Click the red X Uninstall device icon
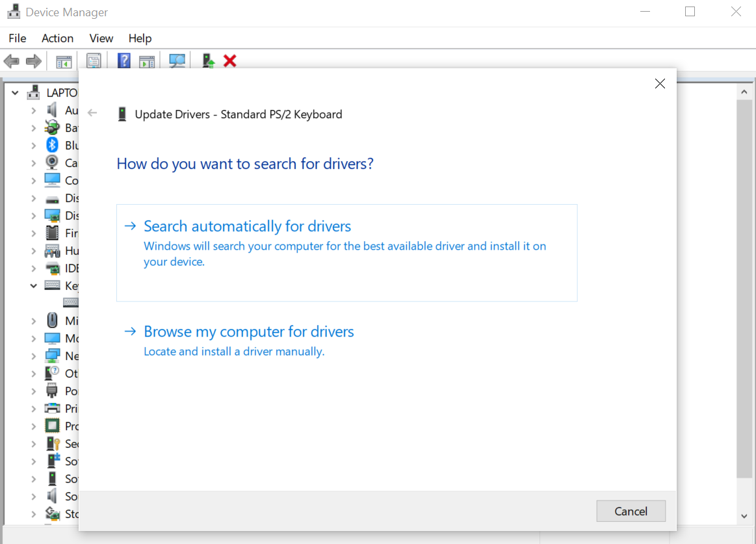The height and width of the screenshot is (544, 756). tap(230, 60)
